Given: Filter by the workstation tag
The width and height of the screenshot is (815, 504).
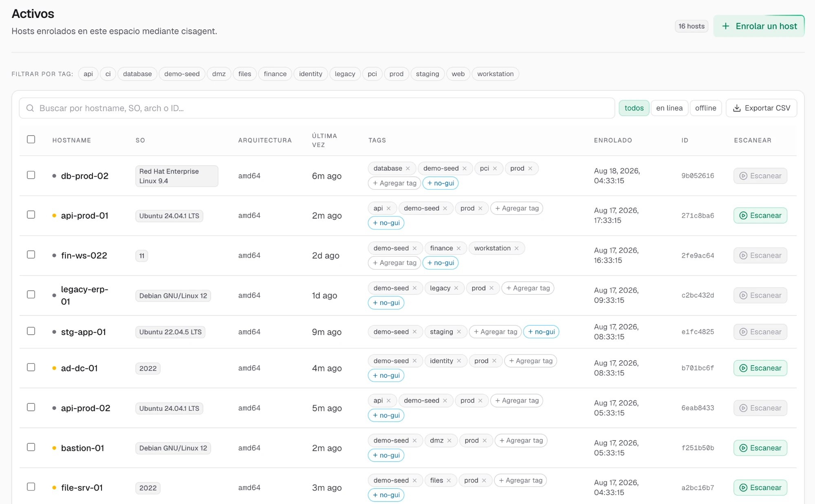Looking at the screenshot, I should coord(495,74).
